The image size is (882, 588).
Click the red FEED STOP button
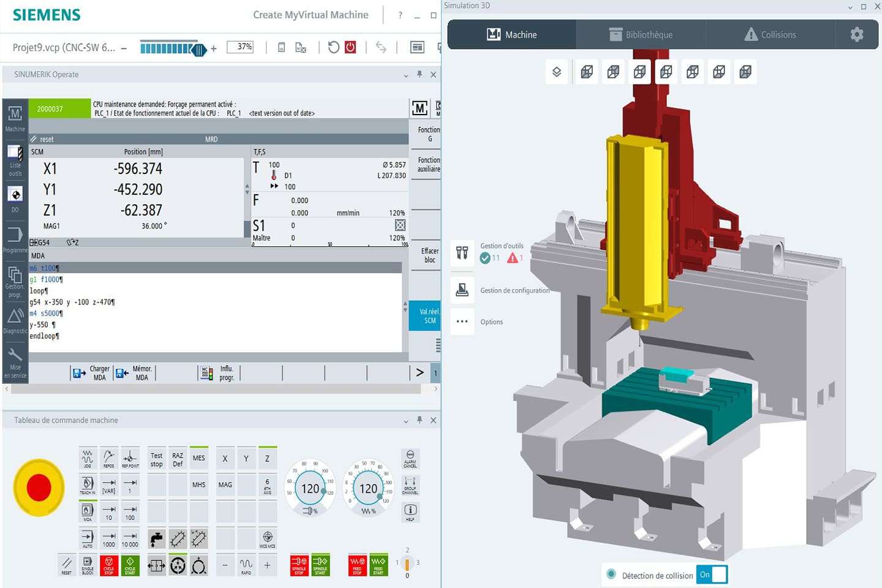pos(357,565)
